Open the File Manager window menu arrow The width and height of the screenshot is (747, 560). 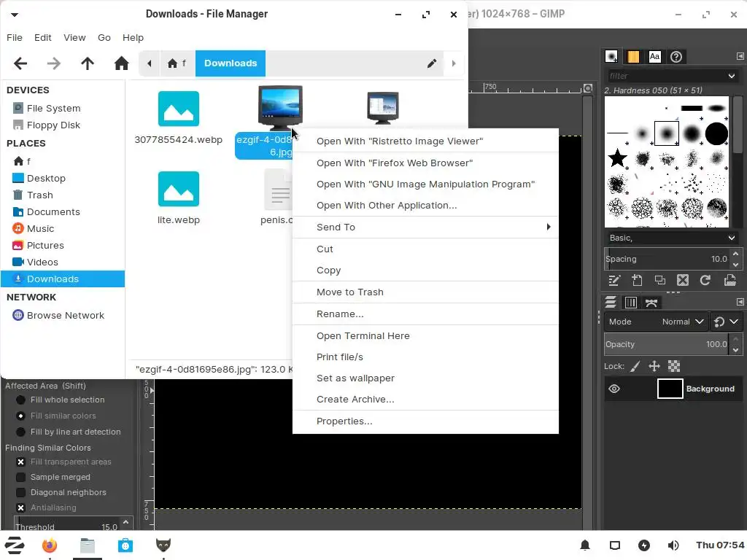point(15,15)
